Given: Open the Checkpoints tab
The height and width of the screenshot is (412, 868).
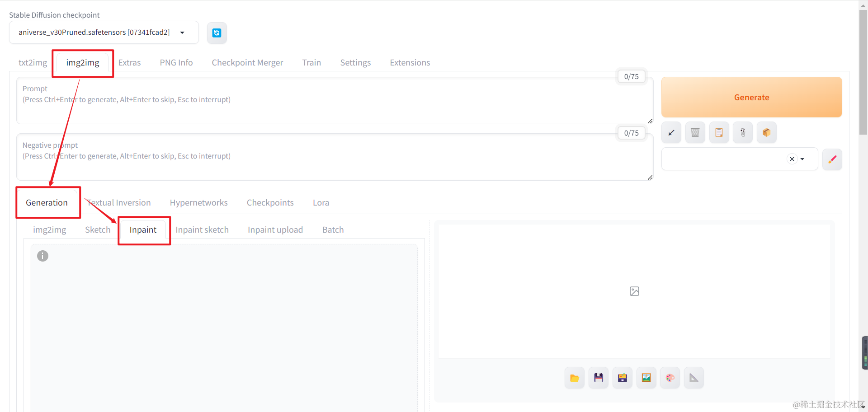Looking at the screenshot, I should pos(270,202).
